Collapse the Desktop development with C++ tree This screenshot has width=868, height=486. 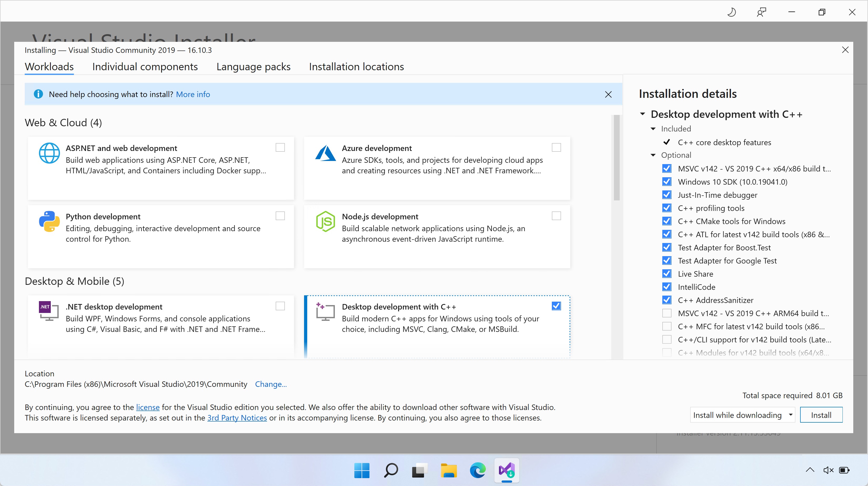[x=643, y=114]
